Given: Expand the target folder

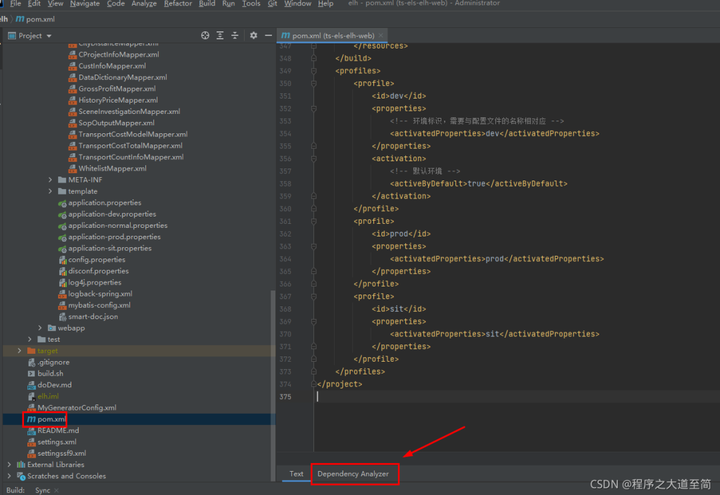Looking at the screenshot, I should coord(20,351).
